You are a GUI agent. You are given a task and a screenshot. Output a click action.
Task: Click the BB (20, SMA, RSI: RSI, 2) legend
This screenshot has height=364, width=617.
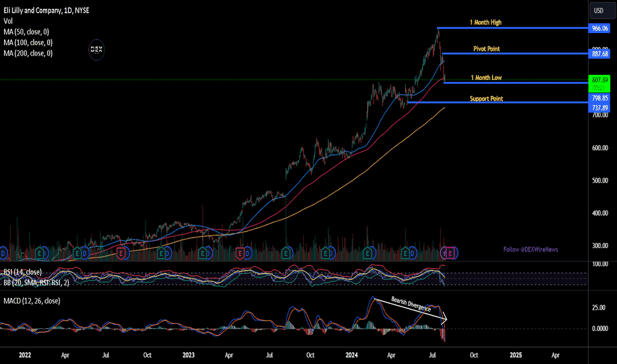(36, 283)
